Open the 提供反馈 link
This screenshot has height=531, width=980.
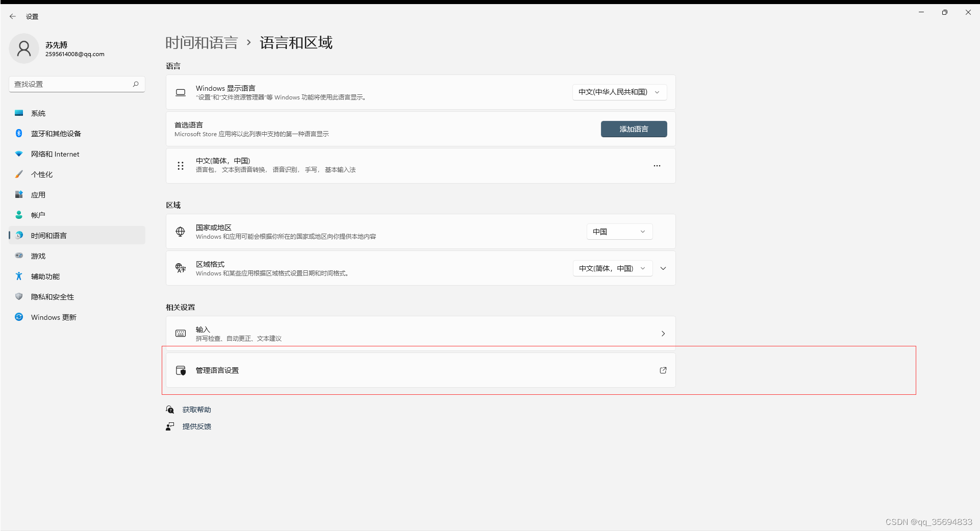(x=196, y=426)
